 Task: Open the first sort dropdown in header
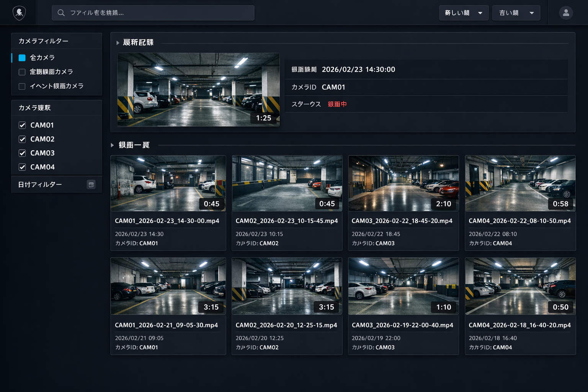pos(464,13)
